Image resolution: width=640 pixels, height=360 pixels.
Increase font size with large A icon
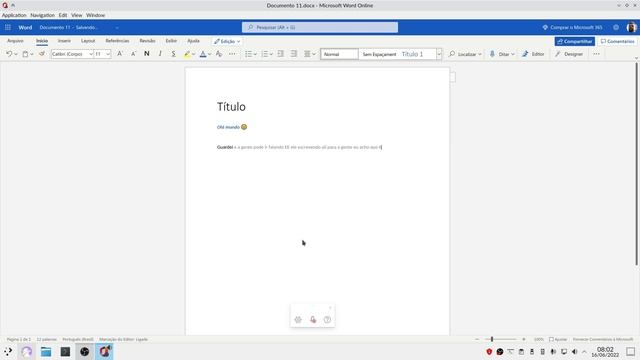coord(120,54)
